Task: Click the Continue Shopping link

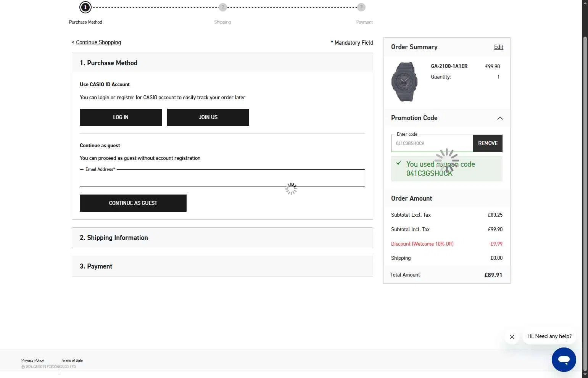Action: coord(98,42)
